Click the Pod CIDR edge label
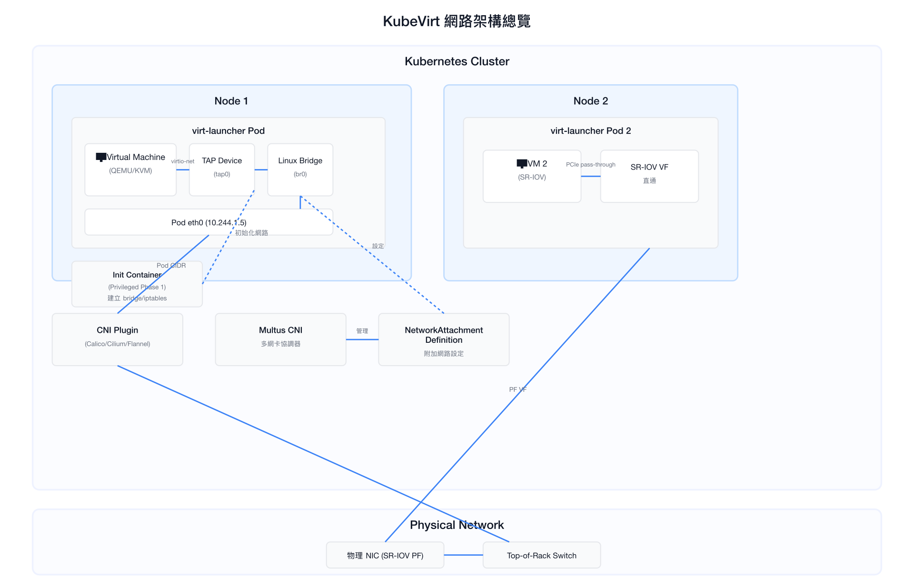The image size is (914, 588). pyautogui.click(x=171, y=266)
